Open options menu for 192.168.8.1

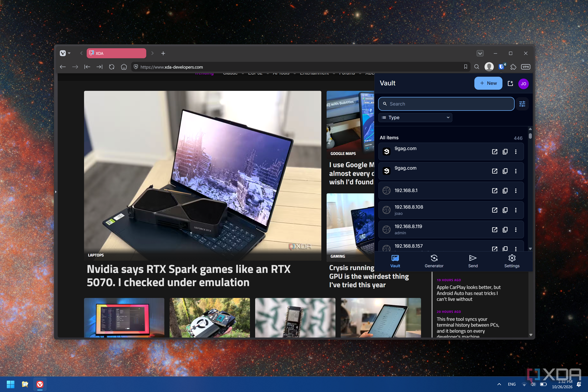515,191
